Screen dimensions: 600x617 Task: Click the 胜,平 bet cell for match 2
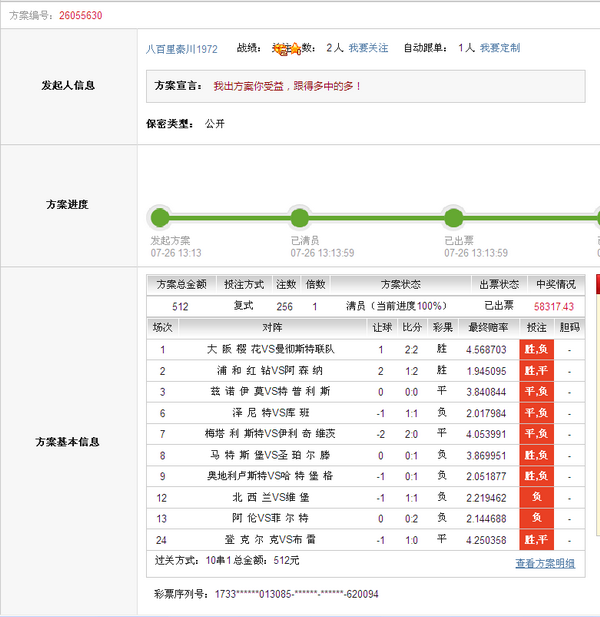pyautogui.click(x=536, y=370)
